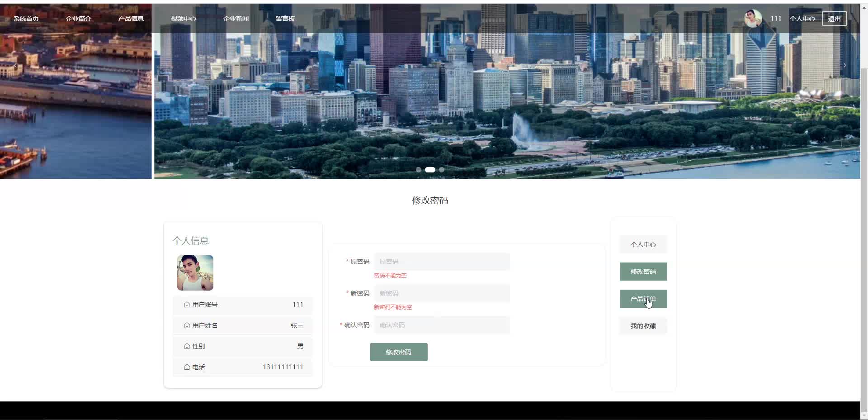Click the name value 张三
The image size is (868, 420).
(297, 325)
